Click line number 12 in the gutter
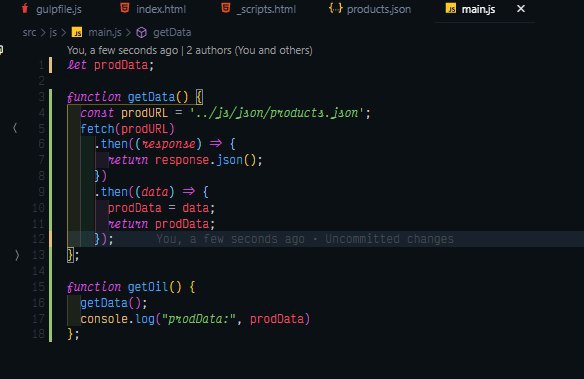Viewport: 584px width, 379px height. pos(39,239)
